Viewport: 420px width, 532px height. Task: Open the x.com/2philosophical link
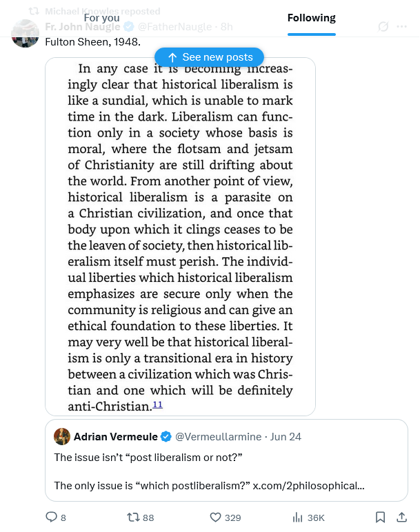tap(308, 486)
